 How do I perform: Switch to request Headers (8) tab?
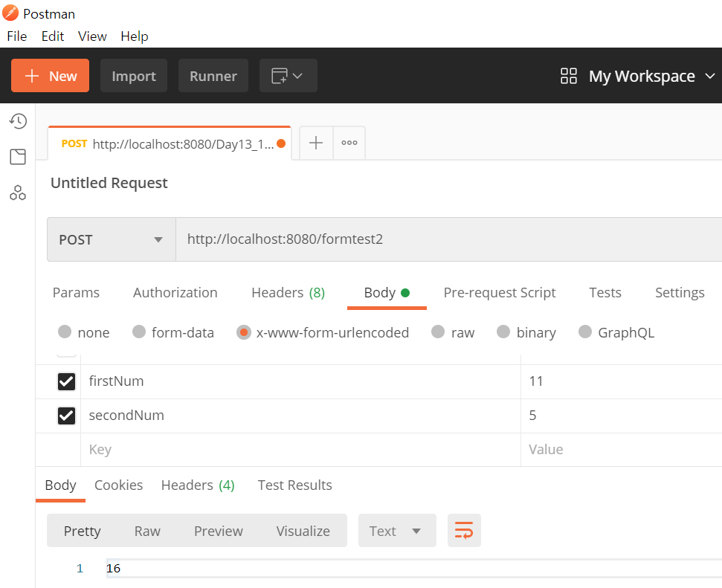point(289,292)
